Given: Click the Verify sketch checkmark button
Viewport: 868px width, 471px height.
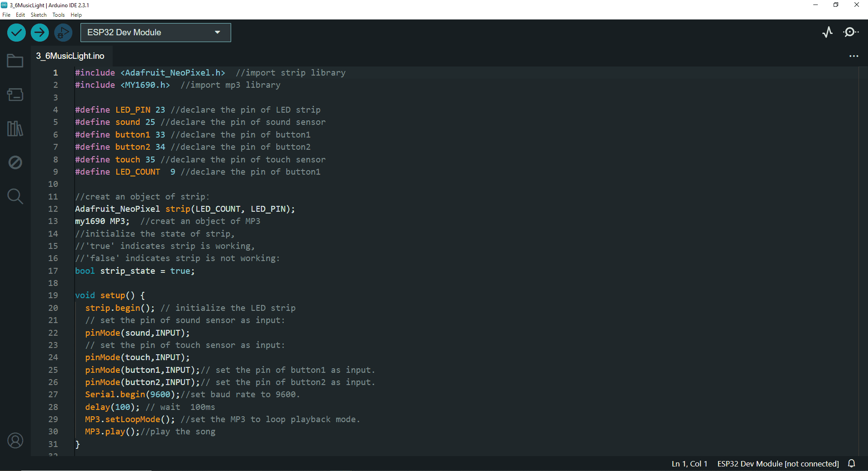Looking at the screenshot, I should point(16,33).
